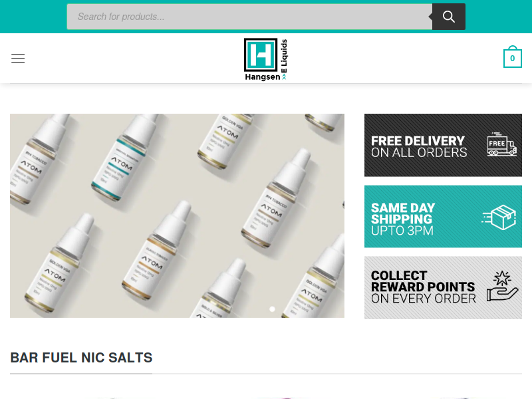Open the COLLECT REWARD POINTS banner text
This screenshot has width=532, height=399.
click(423, 287)
